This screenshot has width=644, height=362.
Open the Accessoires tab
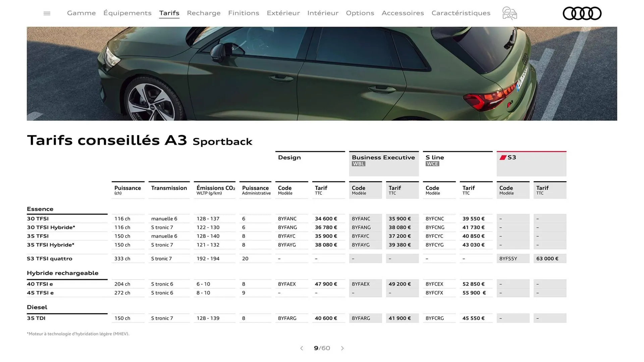(x=402, y=13)
